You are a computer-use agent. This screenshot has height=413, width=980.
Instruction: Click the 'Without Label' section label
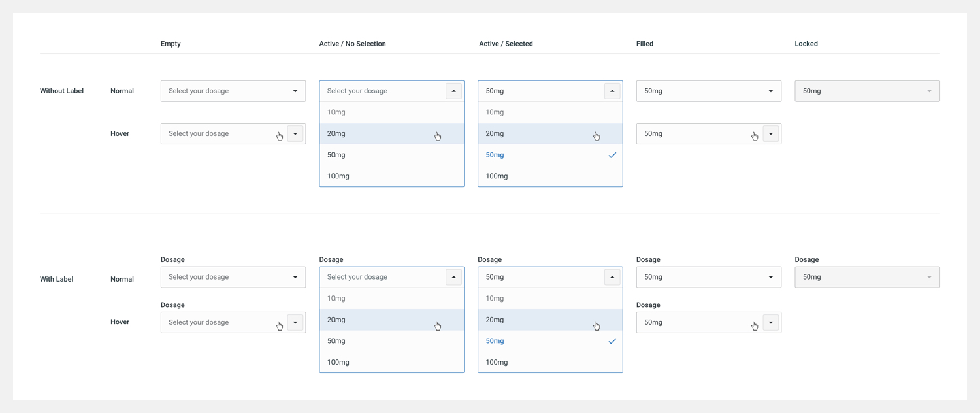pyautogui.click(x=61, y=91)
